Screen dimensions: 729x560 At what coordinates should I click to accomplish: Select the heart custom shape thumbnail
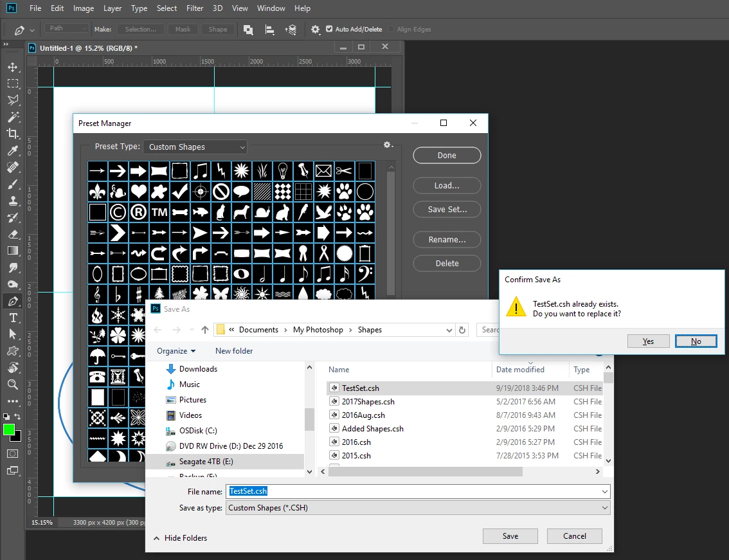[138, 191]
